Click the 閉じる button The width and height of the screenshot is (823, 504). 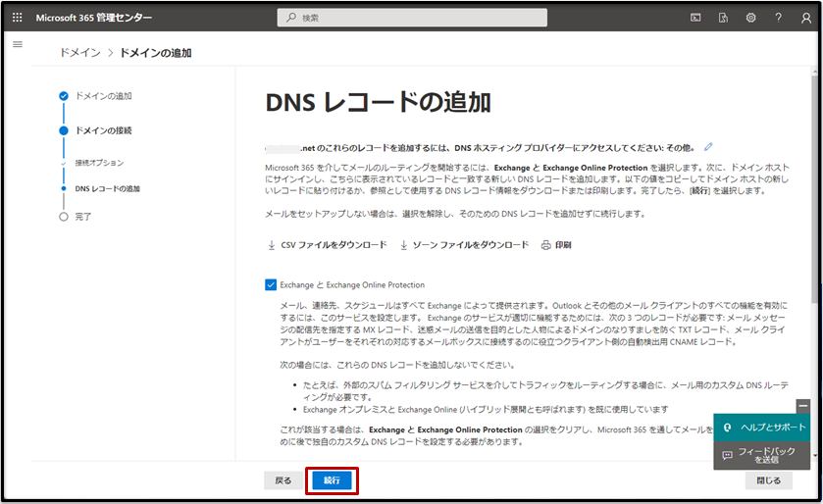(x=768, y=480)
